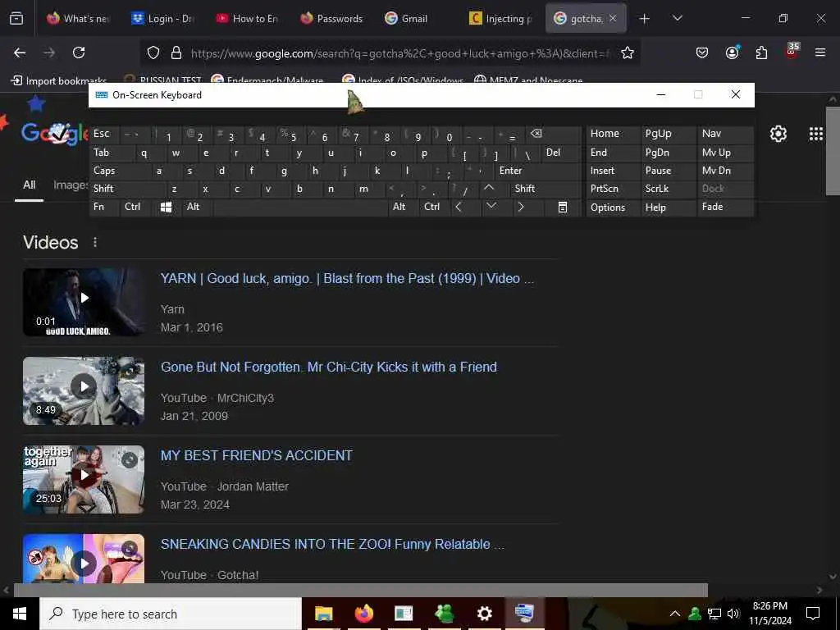
Task: Open Google quick settings gear
Action: [778, 134]
